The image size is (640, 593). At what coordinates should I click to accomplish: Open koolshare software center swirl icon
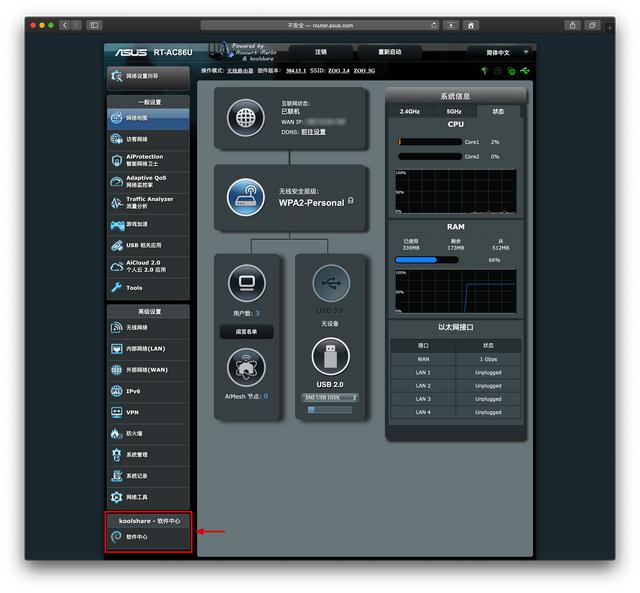[116, 537]
